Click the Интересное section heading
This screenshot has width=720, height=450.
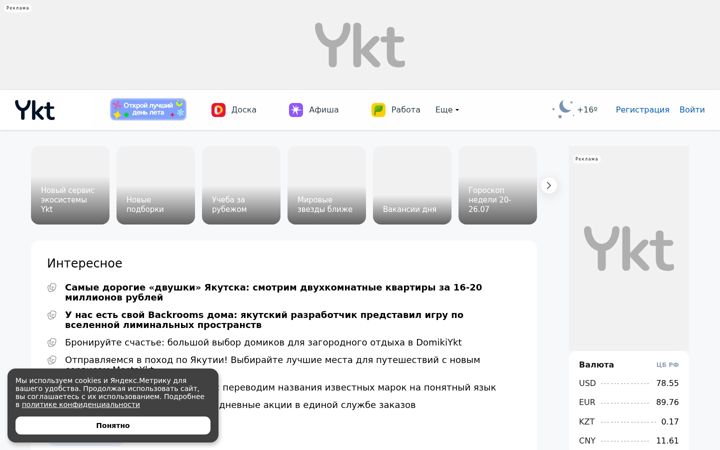[84, 263]
